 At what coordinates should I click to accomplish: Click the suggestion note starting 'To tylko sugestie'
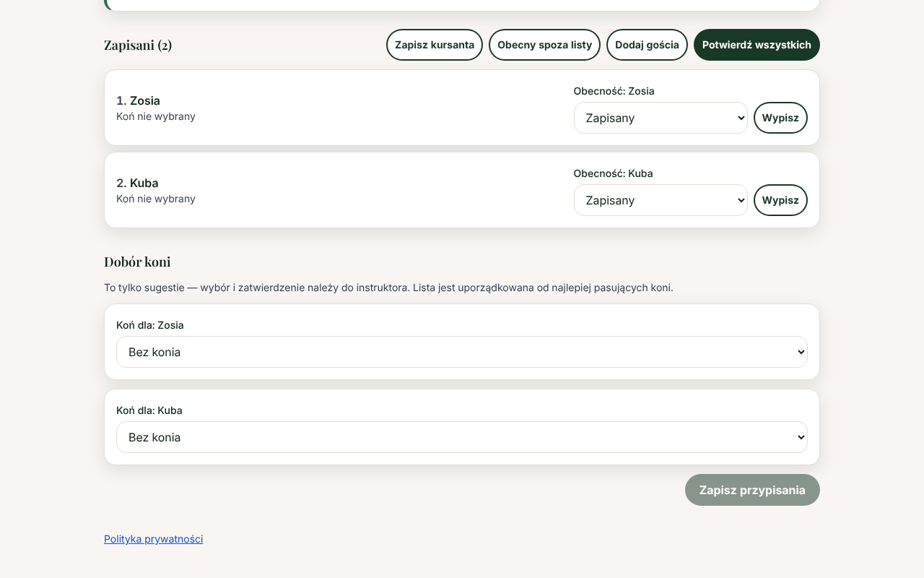click(x=388, y=288)
